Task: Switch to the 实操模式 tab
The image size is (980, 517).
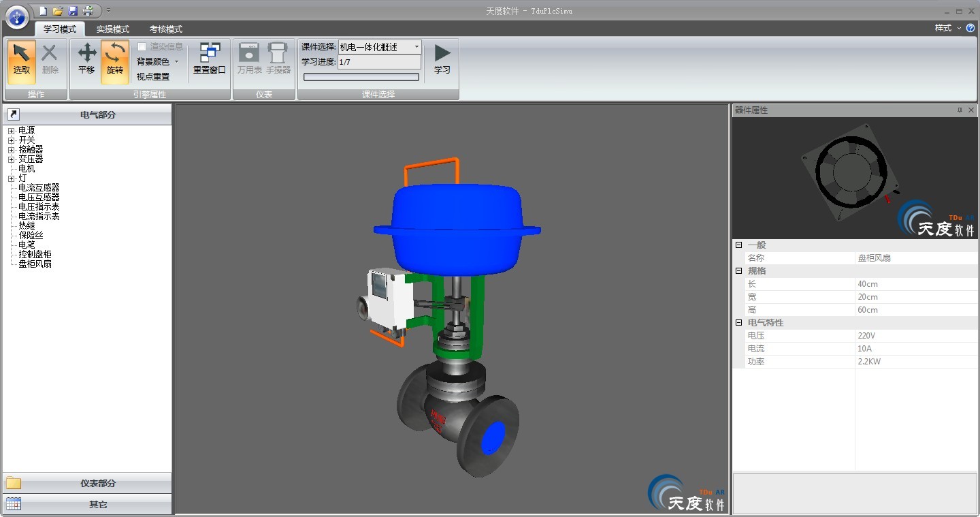Action: 112,29
